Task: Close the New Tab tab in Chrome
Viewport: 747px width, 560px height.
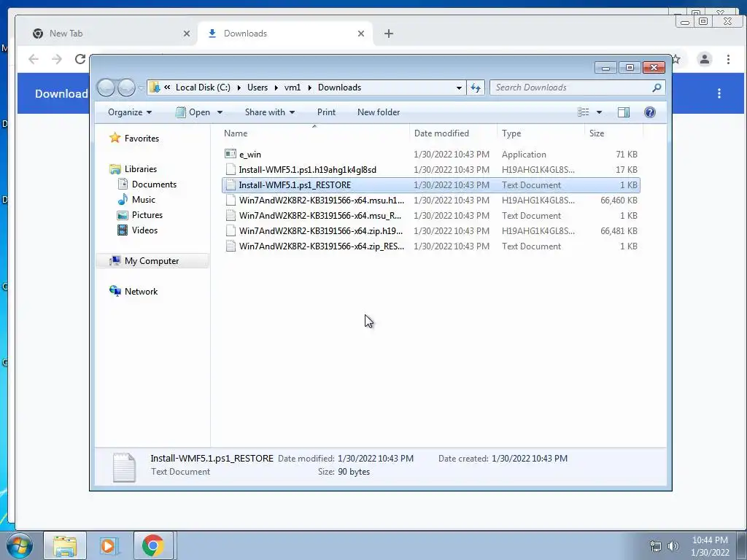Action: click(186, 34)
